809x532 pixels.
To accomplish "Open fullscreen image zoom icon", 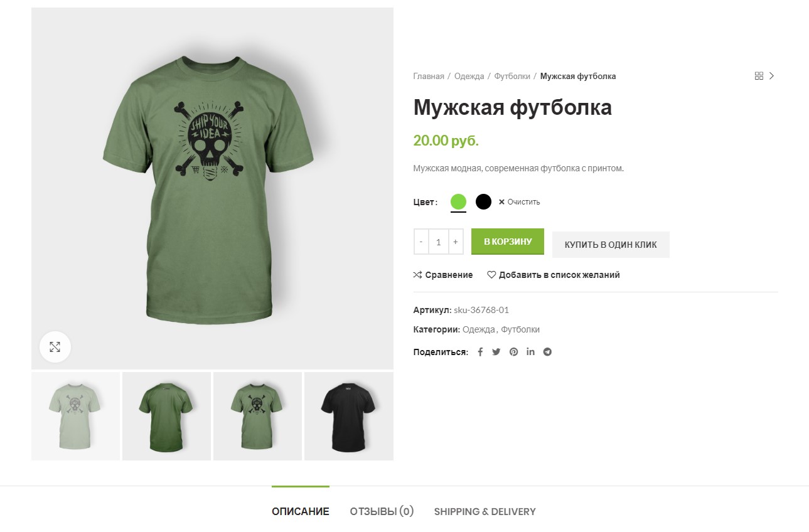I will click(55, 347).
